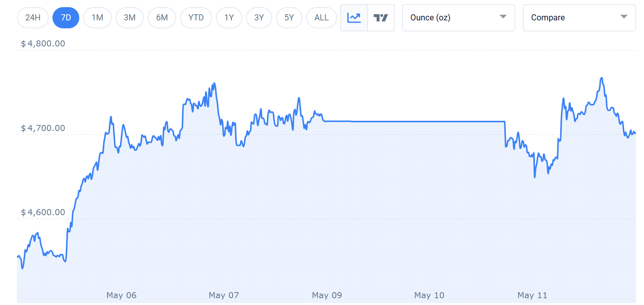Show year-to-date with YTD button
This screenshot has height=305, width=644.
[x=196, y=18]
